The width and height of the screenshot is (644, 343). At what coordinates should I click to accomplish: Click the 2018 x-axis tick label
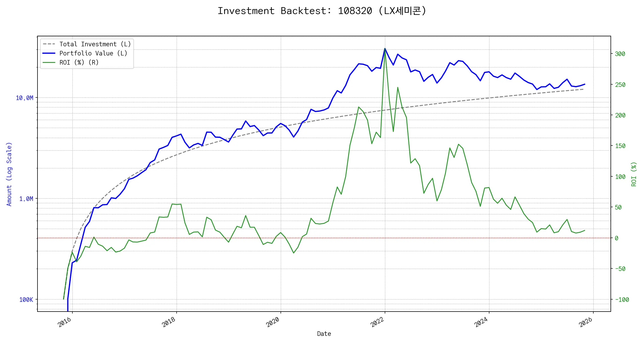coord(169,322)
